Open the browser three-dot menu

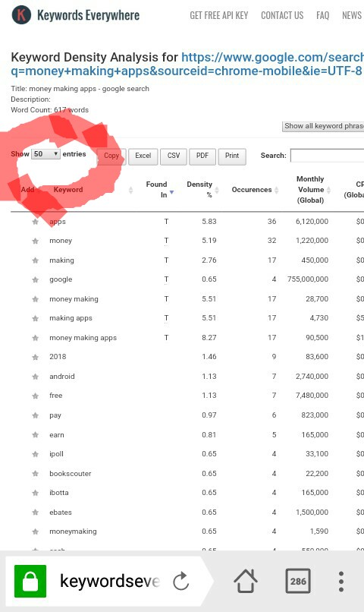point(341,582)
